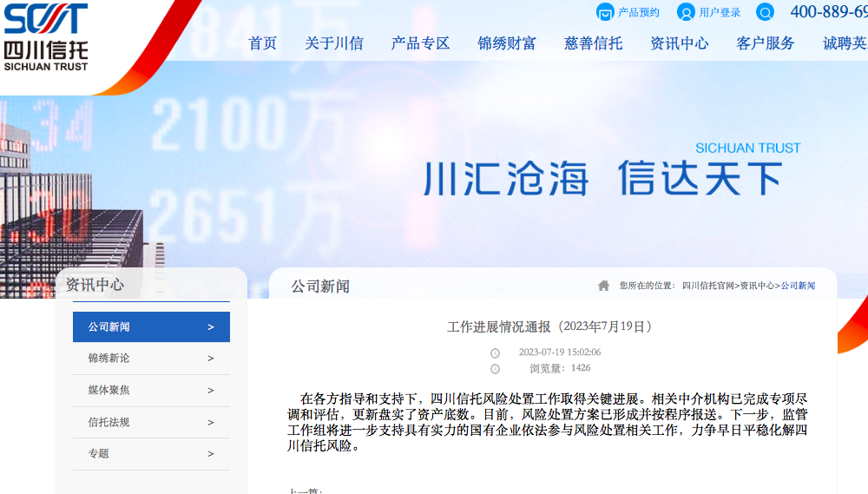The image size is (868, 494).
Task: Open 客户服务 navigation item
Action: 765,43
